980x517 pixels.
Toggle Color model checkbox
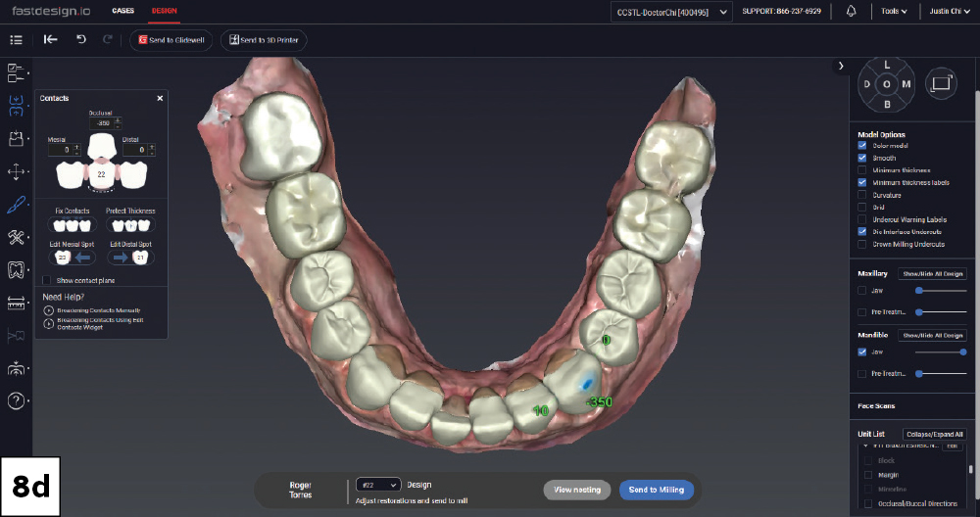[x=861, y=146]
